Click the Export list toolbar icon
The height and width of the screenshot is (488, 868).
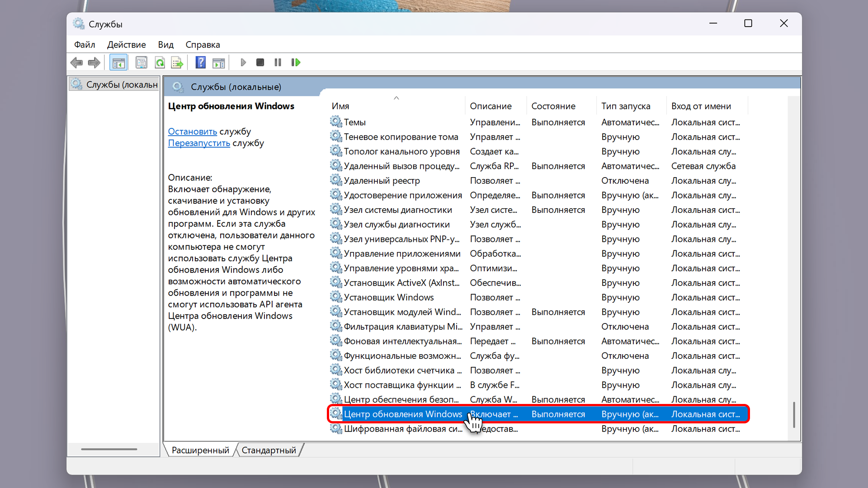pyautogui.click(x=177, y=62)
